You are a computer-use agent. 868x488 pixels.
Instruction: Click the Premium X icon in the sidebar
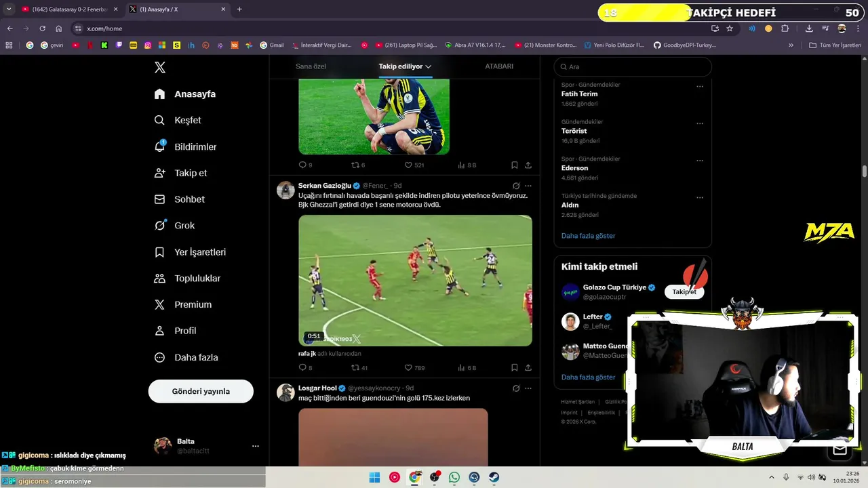(x=160, y=305)
